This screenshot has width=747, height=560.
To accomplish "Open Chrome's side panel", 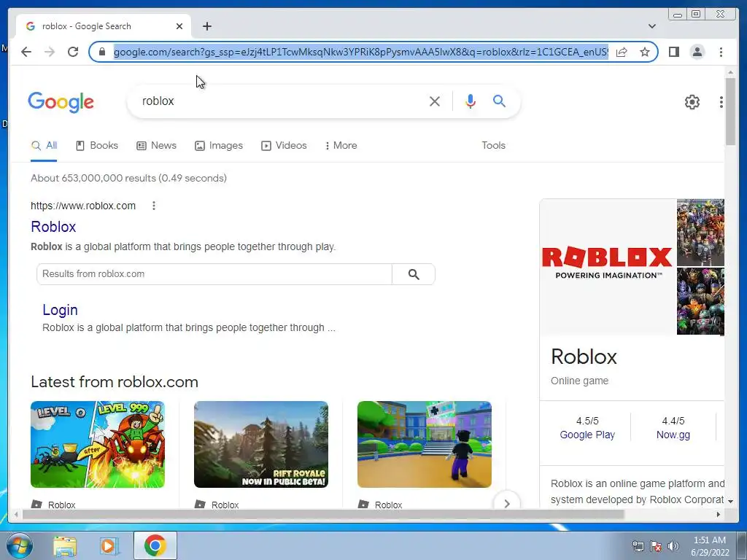I will point(673,52).
